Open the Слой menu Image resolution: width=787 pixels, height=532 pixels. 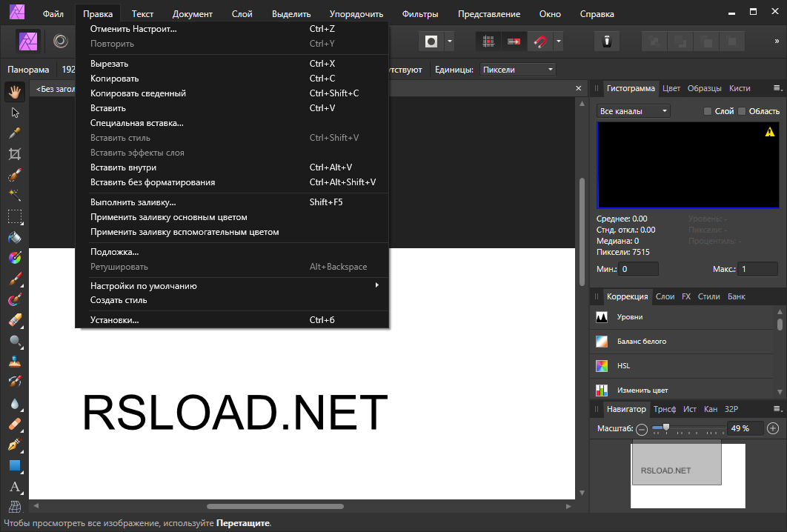click(x=242, y=14)
